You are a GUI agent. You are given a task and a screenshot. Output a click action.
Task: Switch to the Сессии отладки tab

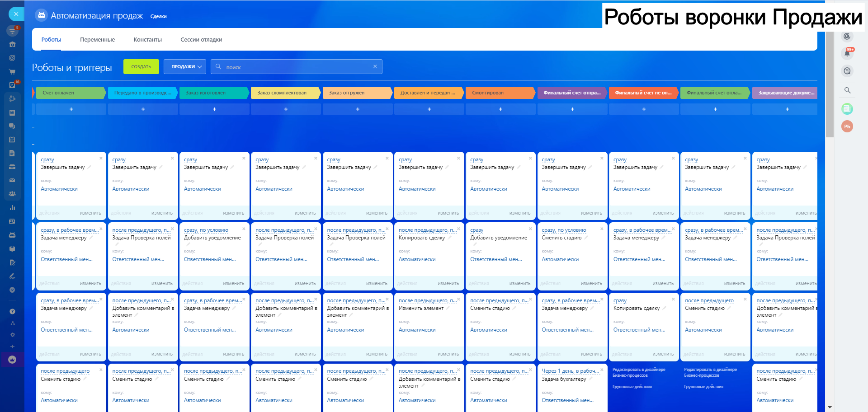[x=201, y=40]
